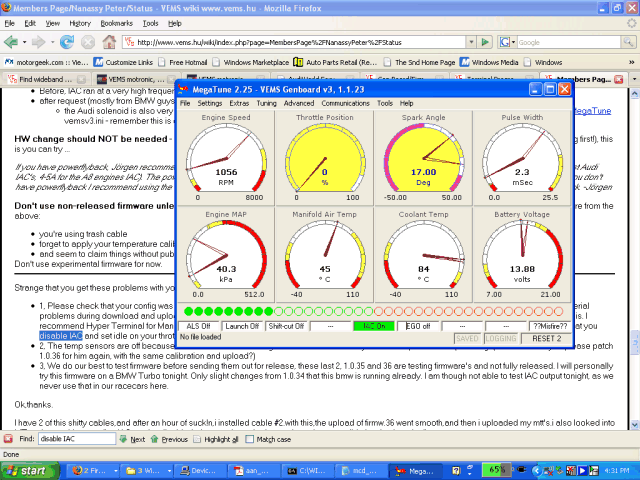
Task: Open MegaTune Communications menu
Action: 345,103
